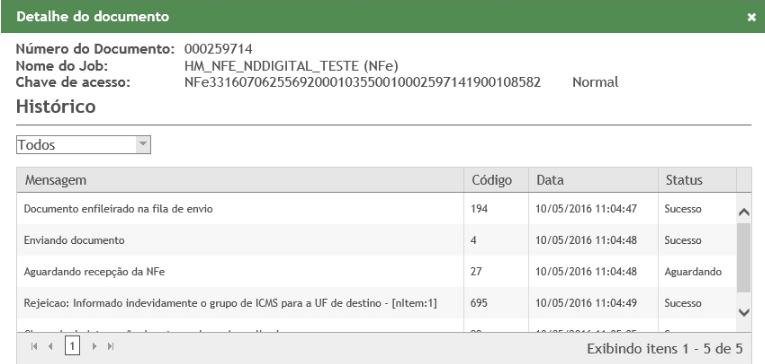Click the vertical scrollbar thumb
Viewport: 765px width, 364px height.
744,258
